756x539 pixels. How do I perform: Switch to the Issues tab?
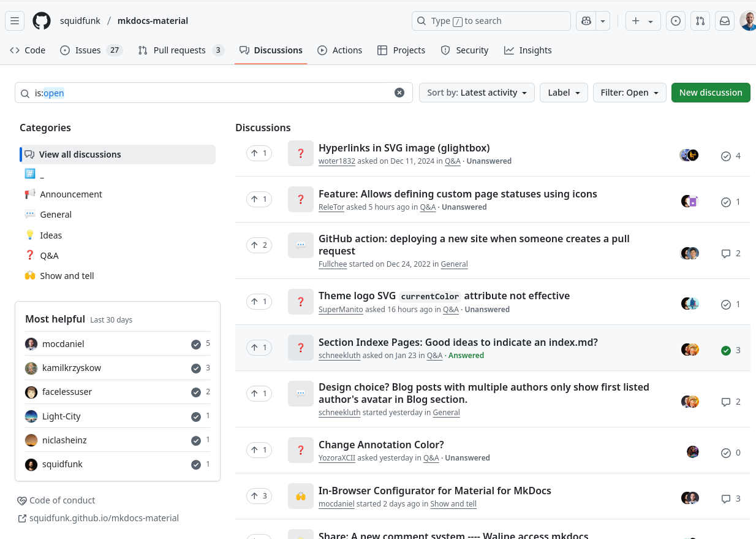[x=91, y=50]
